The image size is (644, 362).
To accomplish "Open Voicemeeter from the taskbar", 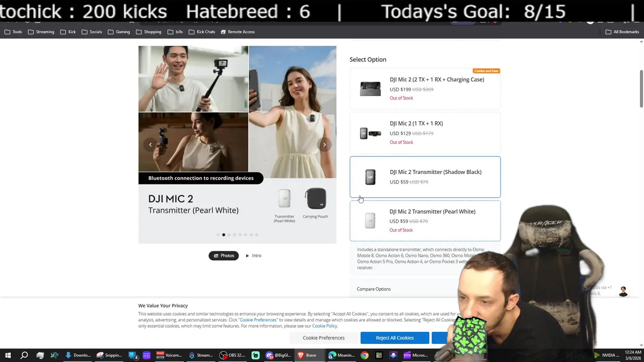I will click(169, 355).
